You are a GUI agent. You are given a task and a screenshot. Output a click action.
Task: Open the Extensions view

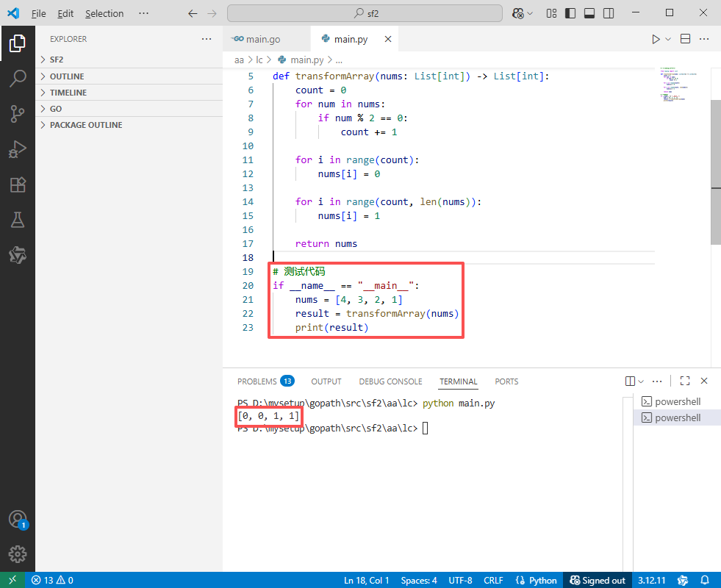click(18, 184)
